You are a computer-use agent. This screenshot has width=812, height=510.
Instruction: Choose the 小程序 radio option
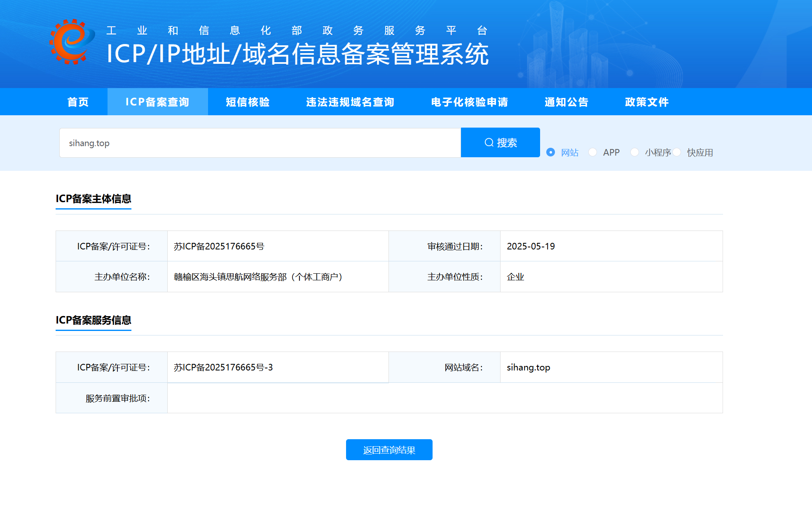pyautogui.click(x=634, y=152)
